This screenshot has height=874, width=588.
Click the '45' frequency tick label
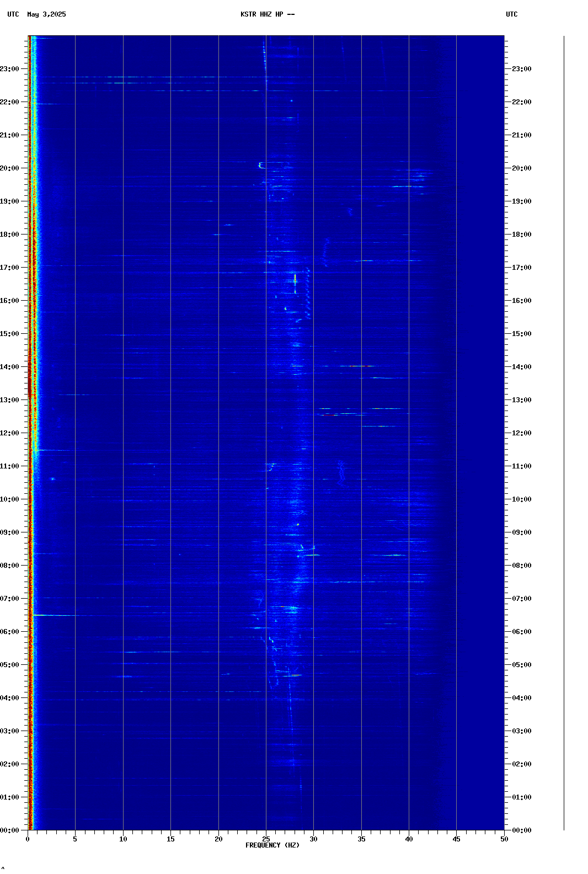click(456, 839)
